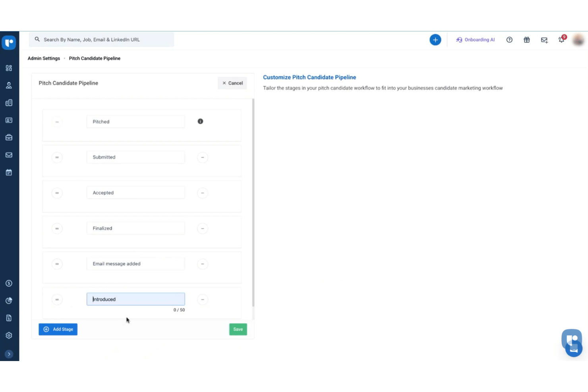Image resolution: width=588 pixels, height=392 pixels.
Task: Remove the Email message added stage
Action: click(202, 264)
